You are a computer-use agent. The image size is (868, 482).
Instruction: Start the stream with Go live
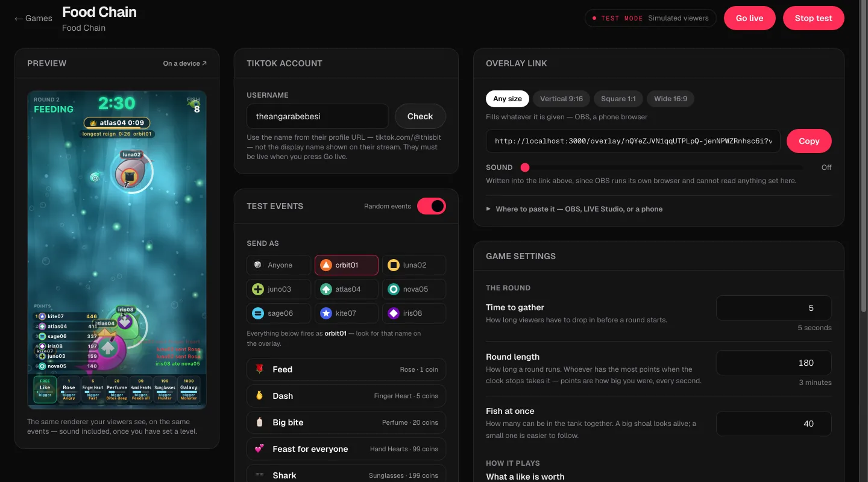(x=749, y=18)
